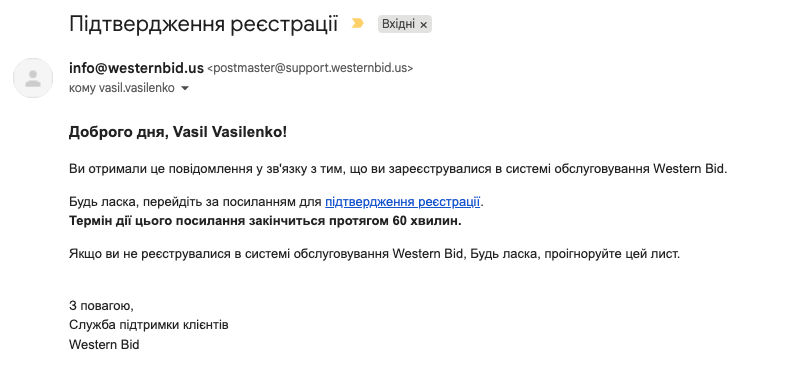Screen dimensions: 800x370
Task: Remove the Вхідні label with its x
Action: tap(423, 25)
